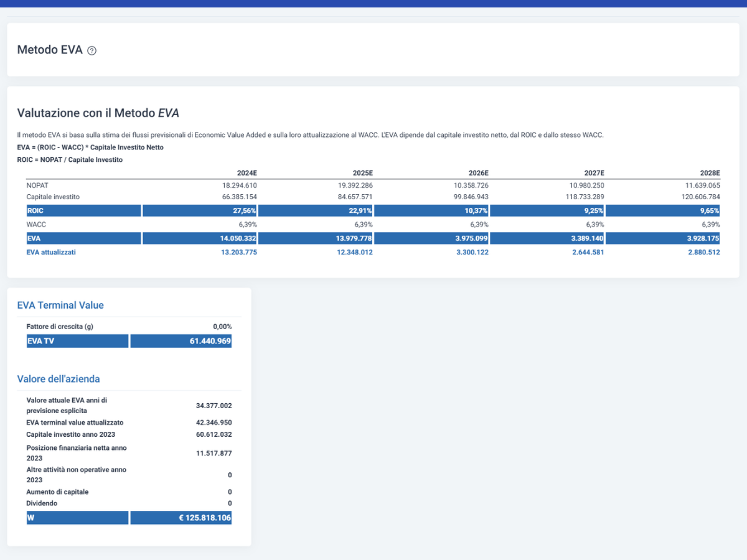Screen dimensions: 747x560
Task: Click the Metodo EVA heading
Action: coord(50,50)
